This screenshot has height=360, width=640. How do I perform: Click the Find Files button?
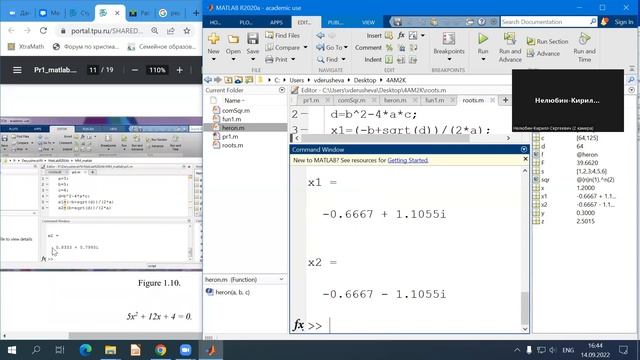pyautogui.click(x=282, y=36)
